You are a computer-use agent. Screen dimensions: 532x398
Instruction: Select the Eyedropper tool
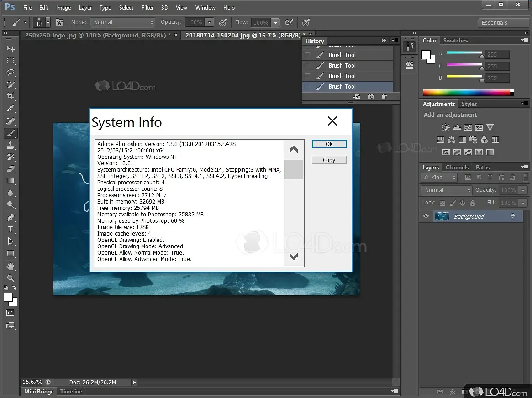(x=11, y=108)
